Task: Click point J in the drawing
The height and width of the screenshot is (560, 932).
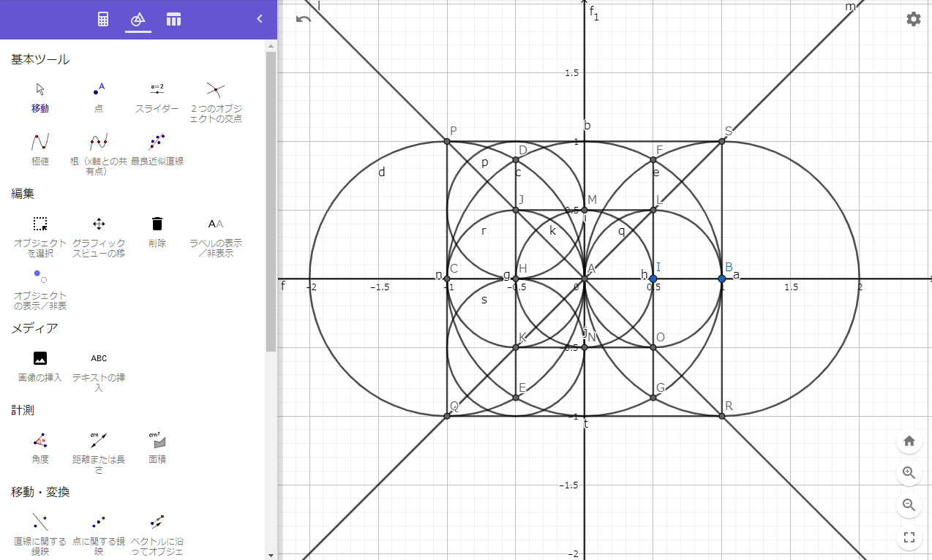Action: (516, 210)
